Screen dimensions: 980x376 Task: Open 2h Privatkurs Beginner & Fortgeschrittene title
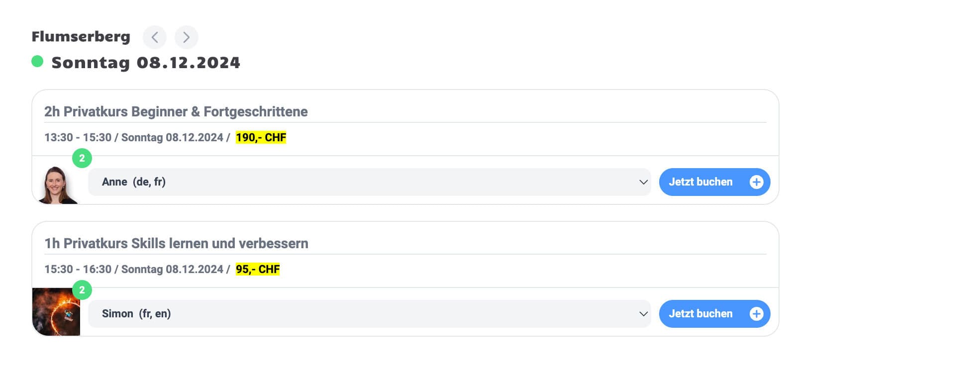pos(176,111)
